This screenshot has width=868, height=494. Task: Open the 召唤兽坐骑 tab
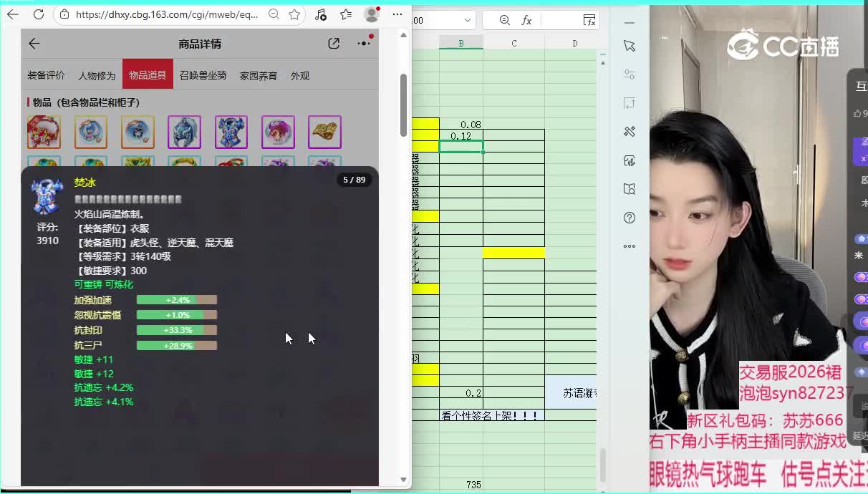[203, 75]
